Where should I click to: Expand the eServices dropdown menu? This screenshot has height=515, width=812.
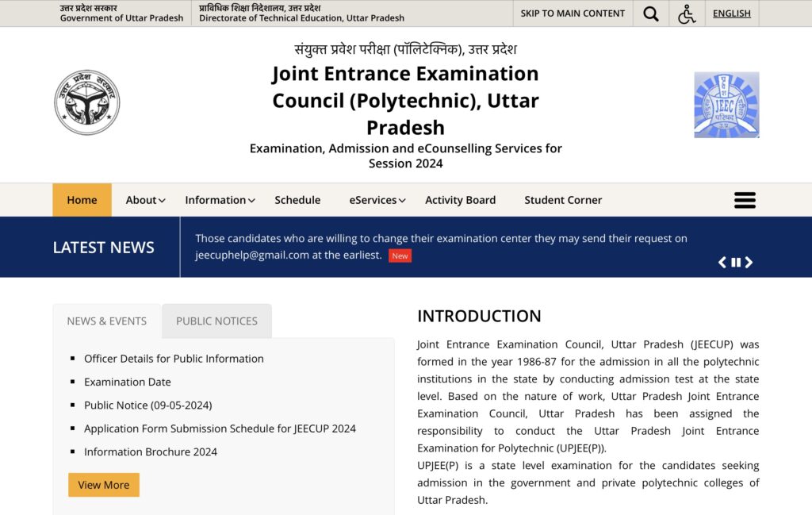[377, 200]
